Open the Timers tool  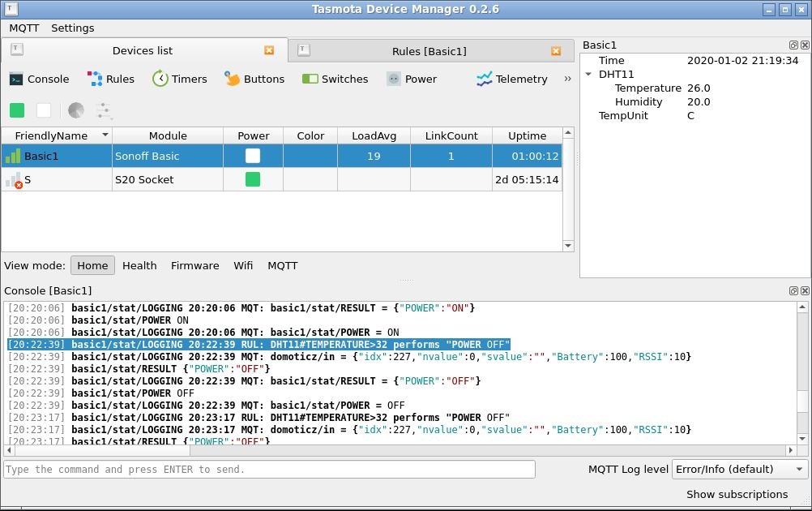(180, 79)
